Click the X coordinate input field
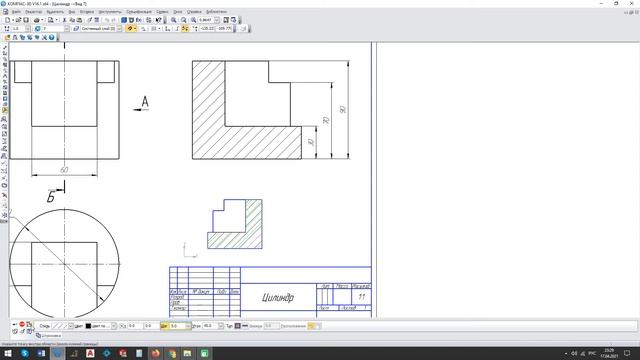The height and width of the screenshot is (360, 640). [x=135, y=326]
